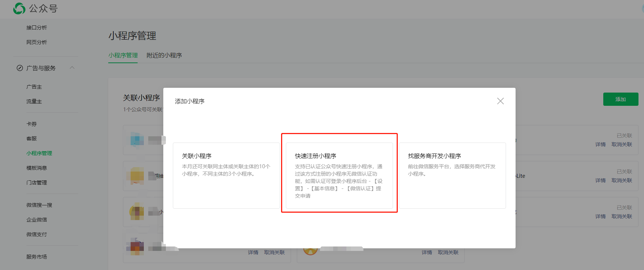Click the 关联小程序 section heading behind dialog
Image resolution: width=644 pixels, height=270 pixels.
142,98
